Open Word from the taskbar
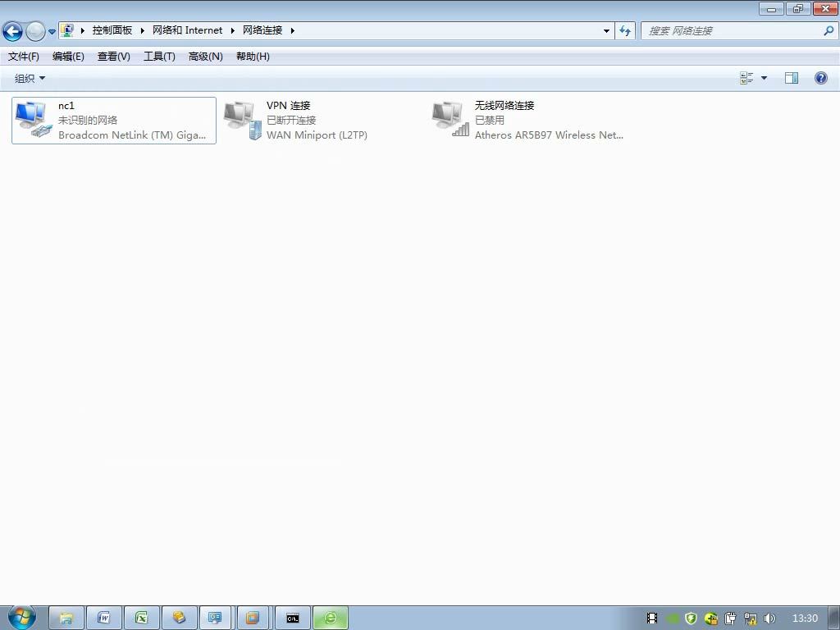This screenshot has height=630, width=840. pyautogui.click(x=104, y=619)
